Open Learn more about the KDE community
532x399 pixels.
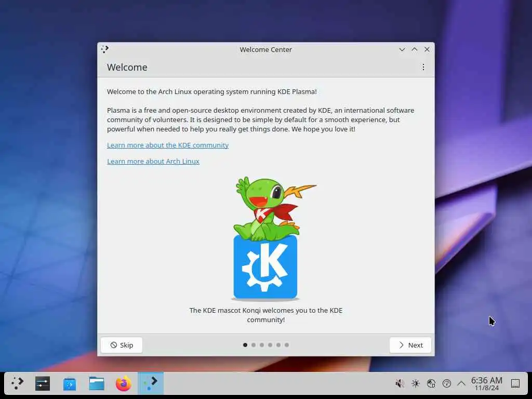(168, 145)
